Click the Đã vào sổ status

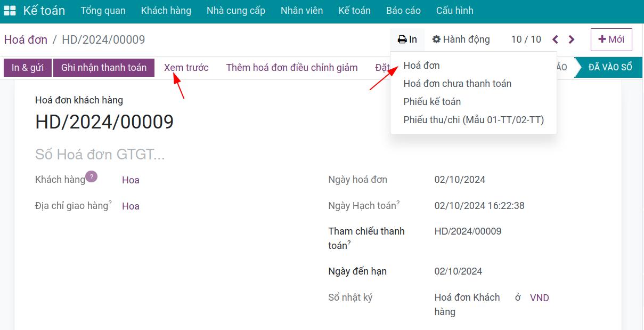click(x=609, y=68)
